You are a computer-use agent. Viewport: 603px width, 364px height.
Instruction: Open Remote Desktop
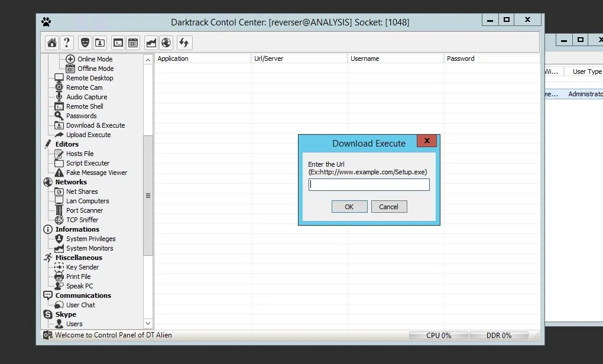pyautogui.click(x=90, y=78)
